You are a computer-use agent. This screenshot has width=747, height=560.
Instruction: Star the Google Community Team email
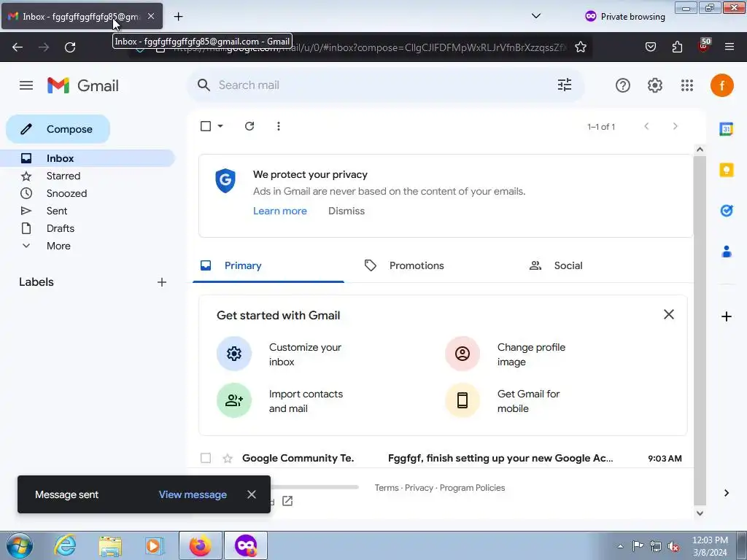tap(228, 458)
